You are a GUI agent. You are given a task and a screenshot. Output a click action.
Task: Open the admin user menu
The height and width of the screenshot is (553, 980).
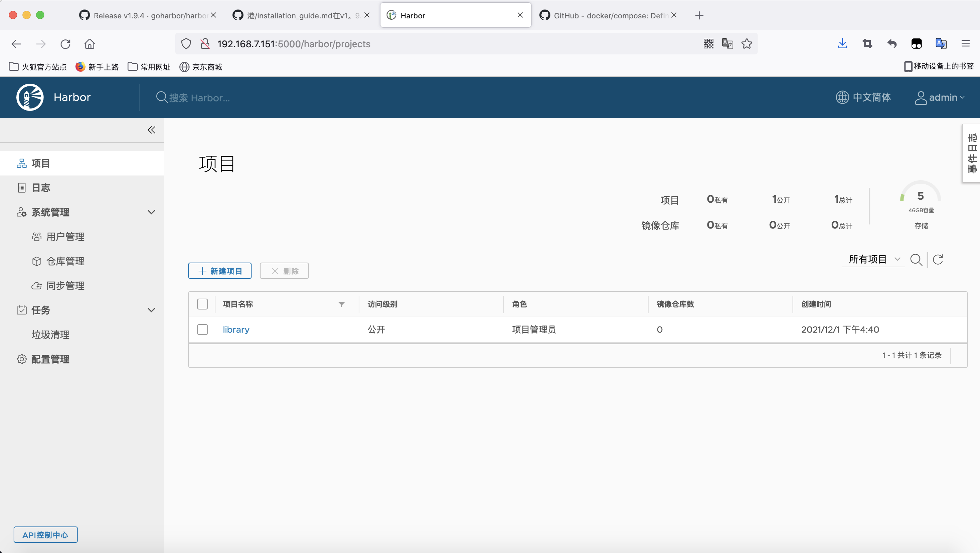coord(940,98)
